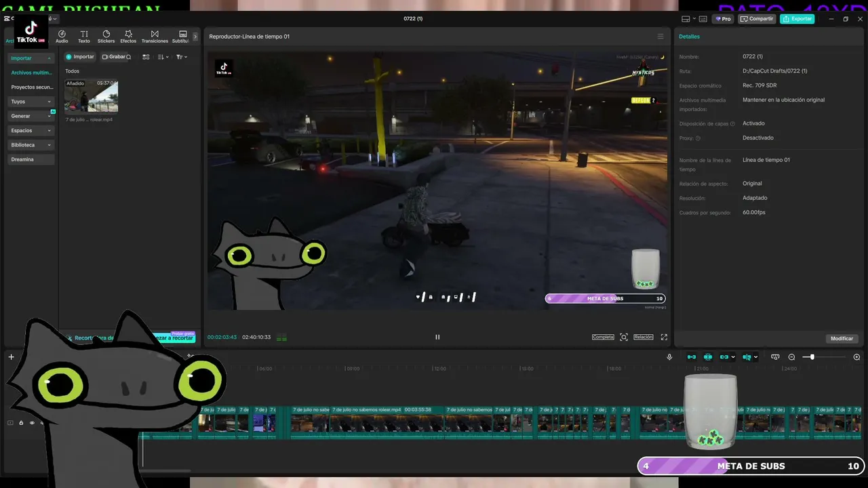Open the Texto tab
Image resolution: width=868 pixels, height=488 pixels.
click(x=84, y=37)
